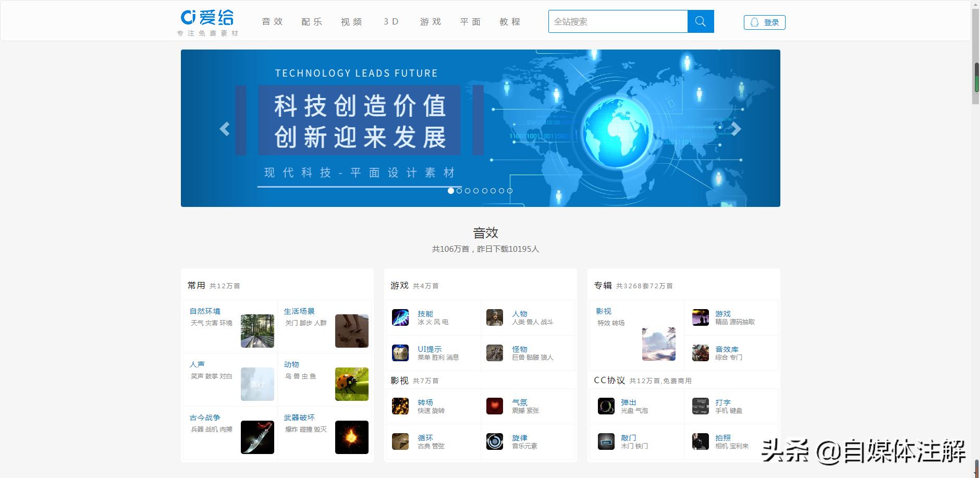Open the 3D menu item
This screenshot has height=478, width=980.
(390, 21)
